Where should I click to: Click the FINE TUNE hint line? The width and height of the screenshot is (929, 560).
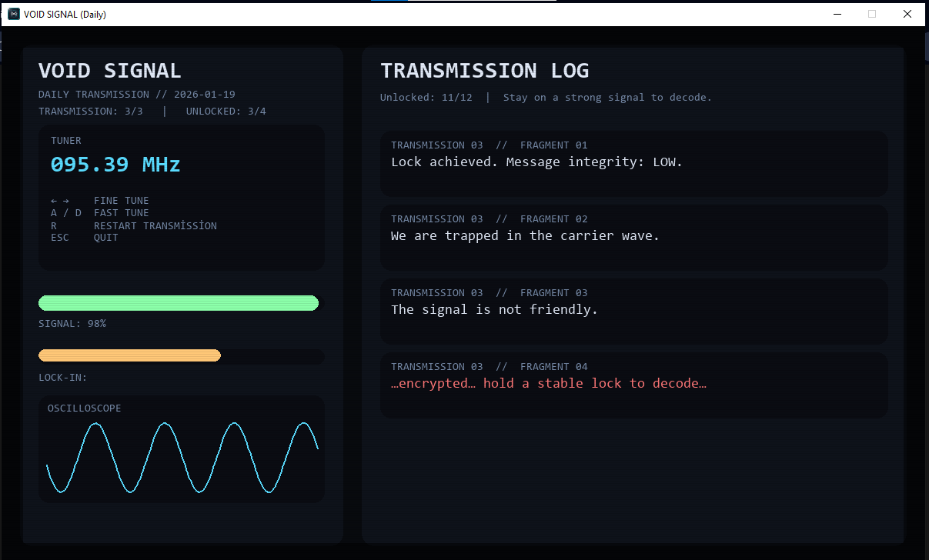coord(100,201)
